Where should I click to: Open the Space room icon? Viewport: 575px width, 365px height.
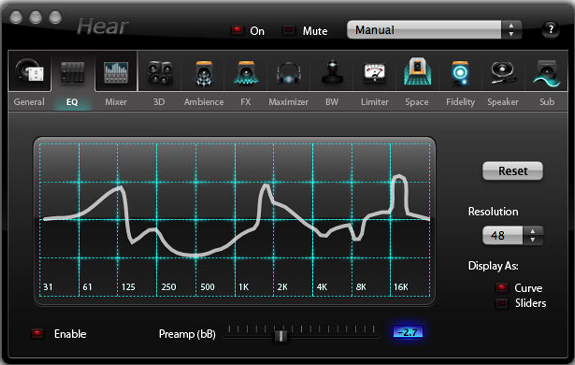tap(417, 71)
